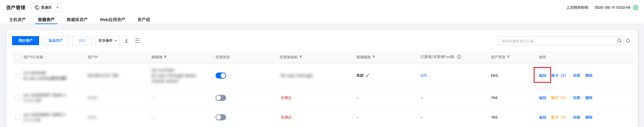Image resolution: width=644 pixels, height=127 pixels.
Task: Select all assets with header checkbox
Action: click(x=17, y=57)
